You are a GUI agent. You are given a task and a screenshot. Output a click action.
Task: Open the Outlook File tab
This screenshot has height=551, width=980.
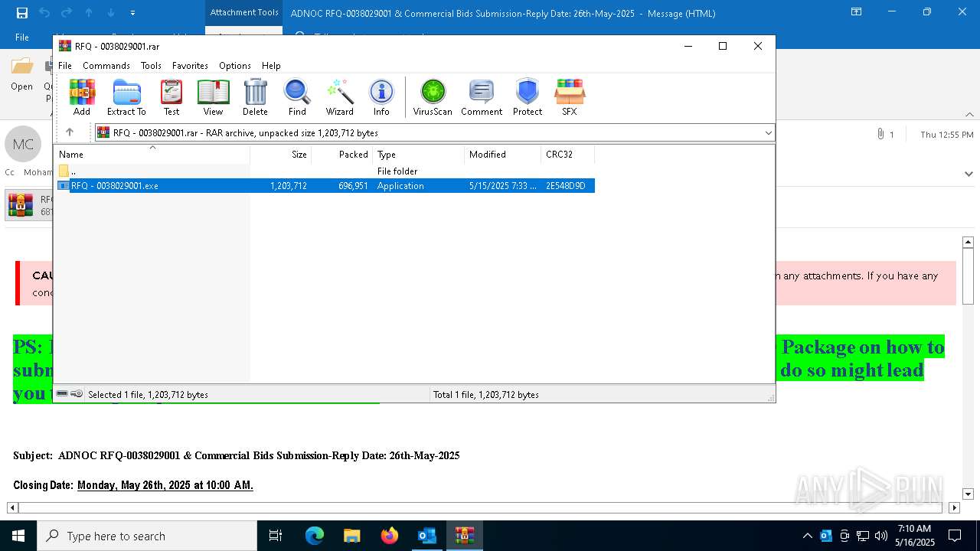[22, 37]
